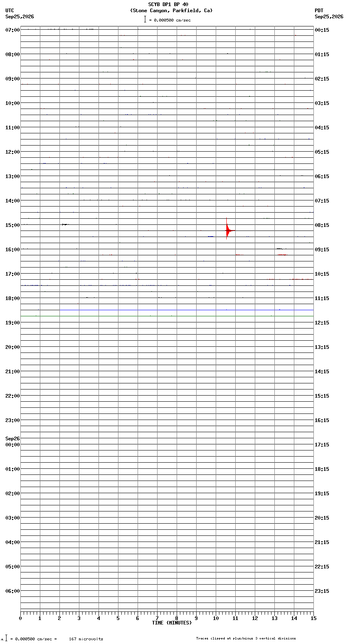Click the top scale bar symbol
Image resolution: width=346 pixels, height=644 pixels.
(x=145, y=19)
